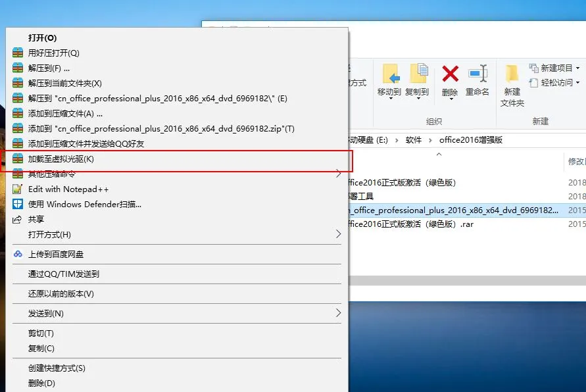Open breadcrumb chevron before office2016增强版

(430, 141)
